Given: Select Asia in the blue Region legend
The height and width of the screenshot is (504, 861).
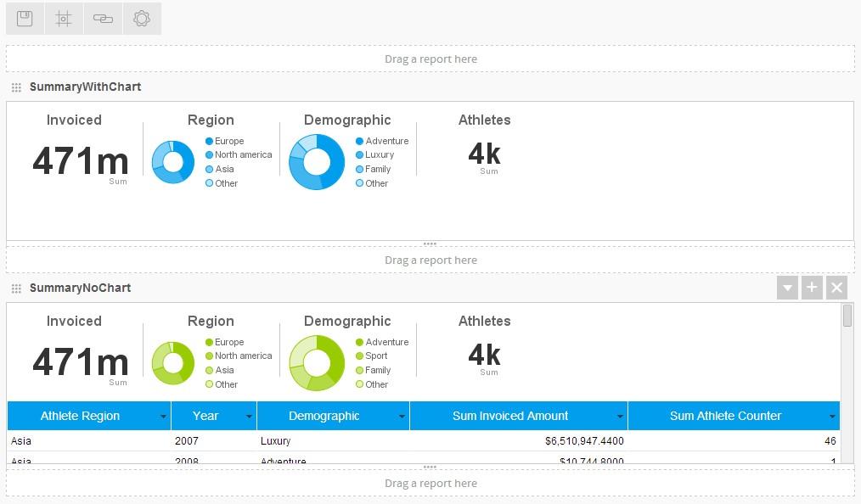Looking at the screenshot, I should (220, 169).
